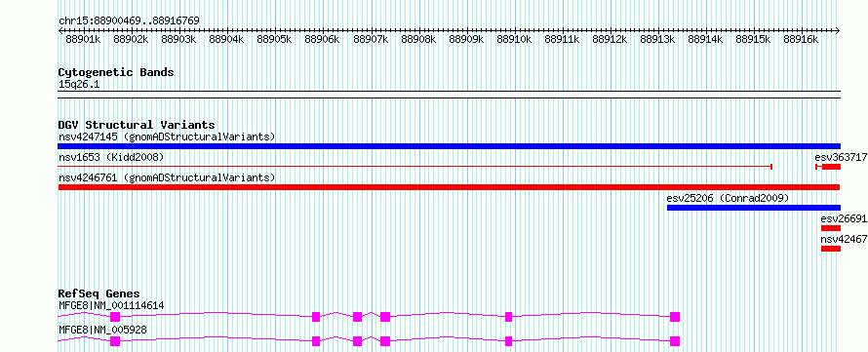Select the red esv363717 variant block
Viewport: 868px width, 352px height.
pos(831,167)
